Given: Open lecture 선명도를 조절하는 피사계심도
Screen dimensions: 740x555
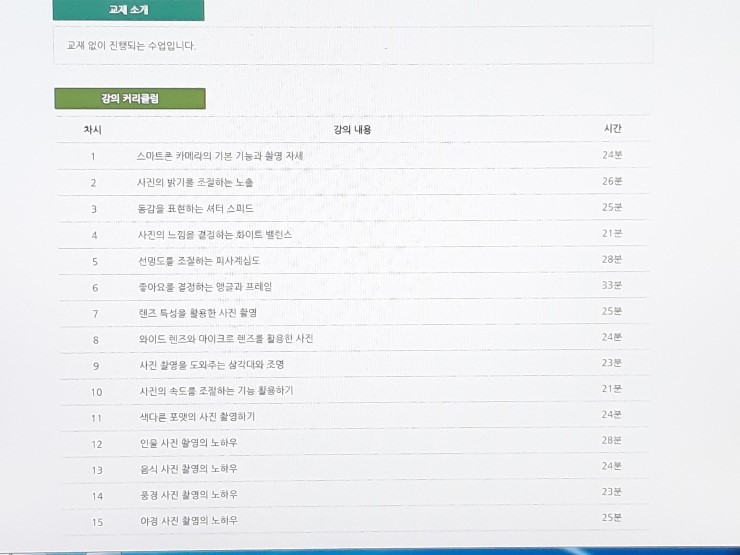Looking at the screenshot, I should [x=199, y=261].
